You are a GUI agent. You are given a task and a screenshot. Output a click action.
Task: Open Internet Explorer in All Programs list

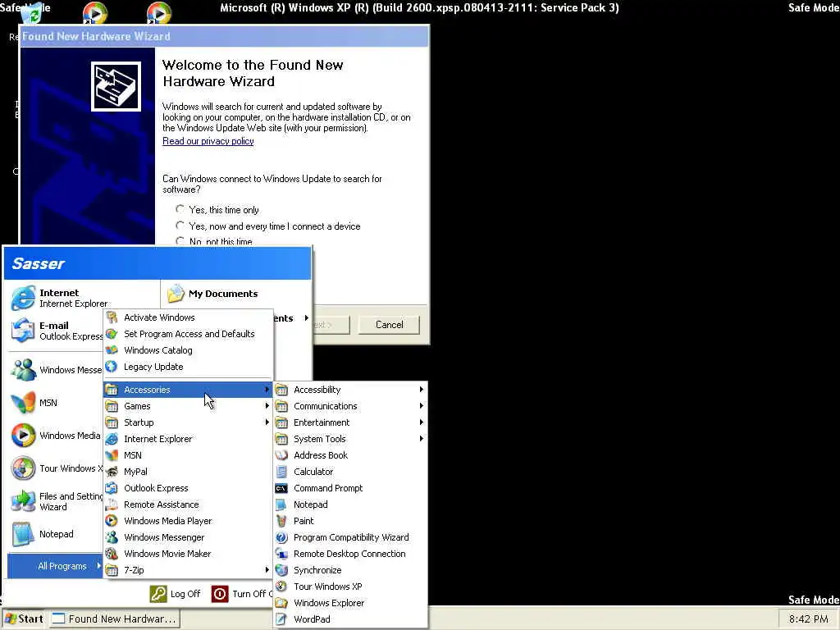coord(188,439)
